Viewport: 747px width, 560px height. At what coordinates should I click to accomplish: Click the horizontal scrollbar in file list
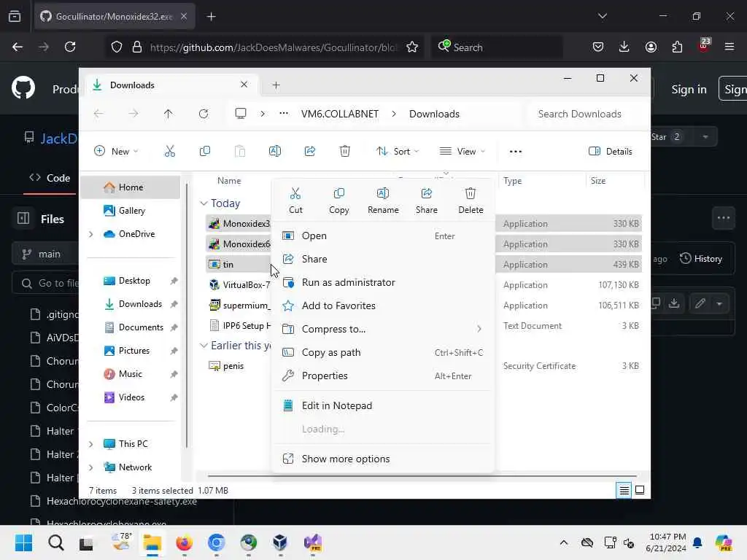[422, 475]
